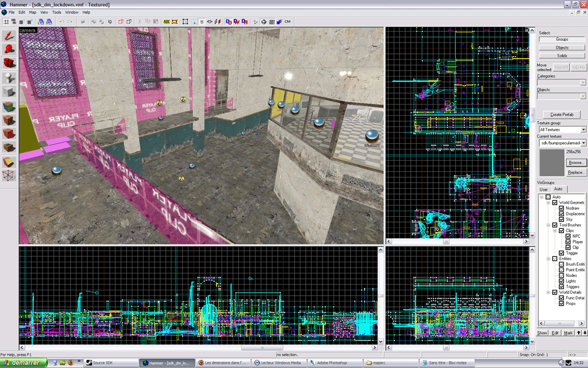Image resolution: width=588 pixels, height=368 pixels.
Task: Toggle the Nodraw visgroup checkbox
Action: point(561,209)
